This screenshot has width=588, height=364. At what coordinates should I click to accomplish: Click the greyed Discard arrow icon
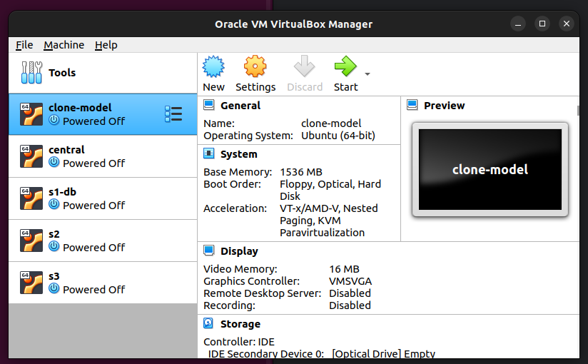point(304,66)
